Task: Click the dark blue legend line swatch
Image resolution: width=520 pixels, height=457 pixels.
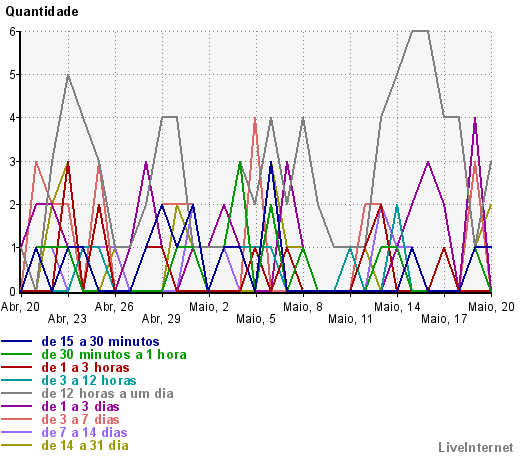Action: [x=16, y=341]
